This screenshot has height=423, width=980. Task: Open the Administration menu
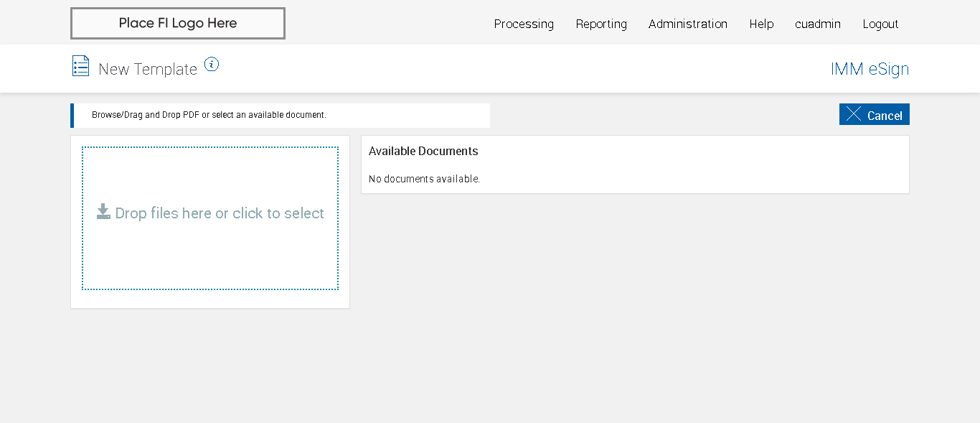(687, 24)
